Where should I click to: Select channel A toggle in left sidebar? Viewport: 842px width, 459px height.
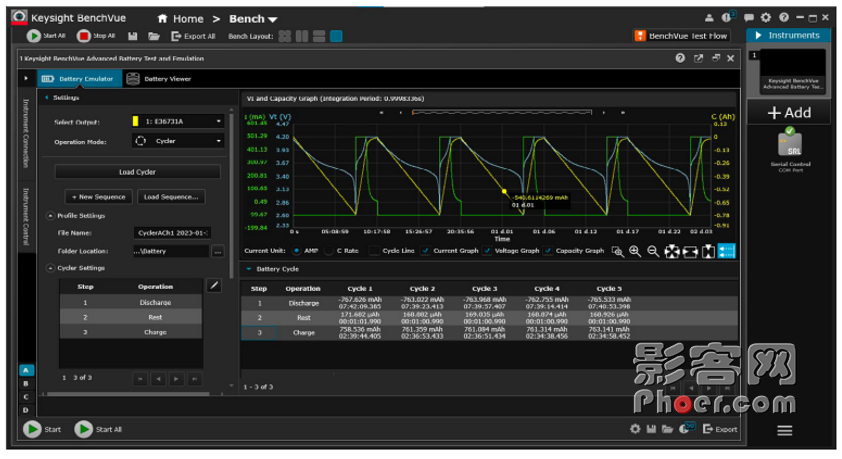(26, 370)
